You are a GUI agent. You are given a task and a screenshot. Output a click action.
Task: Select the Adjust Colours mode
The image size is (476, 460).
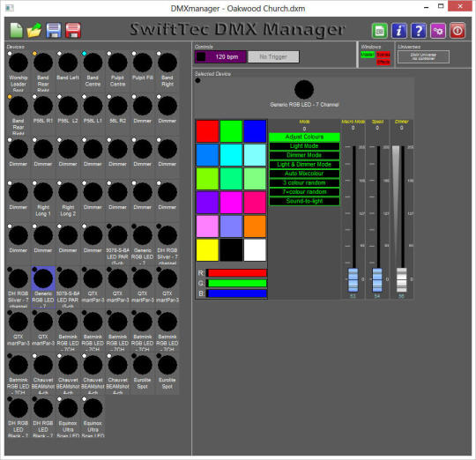click(x=304, y=137)
